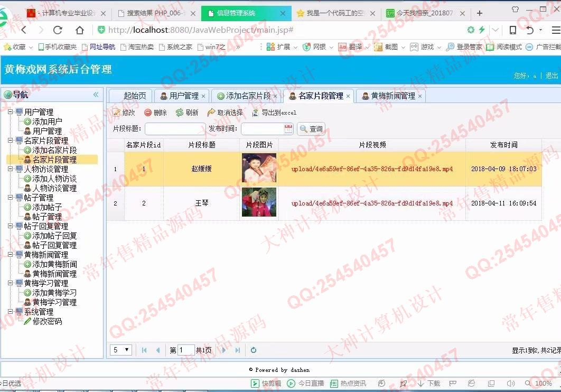561x392 pixels.
Task: Click the video path in 王琴 row
Action: tap(372, 203)
